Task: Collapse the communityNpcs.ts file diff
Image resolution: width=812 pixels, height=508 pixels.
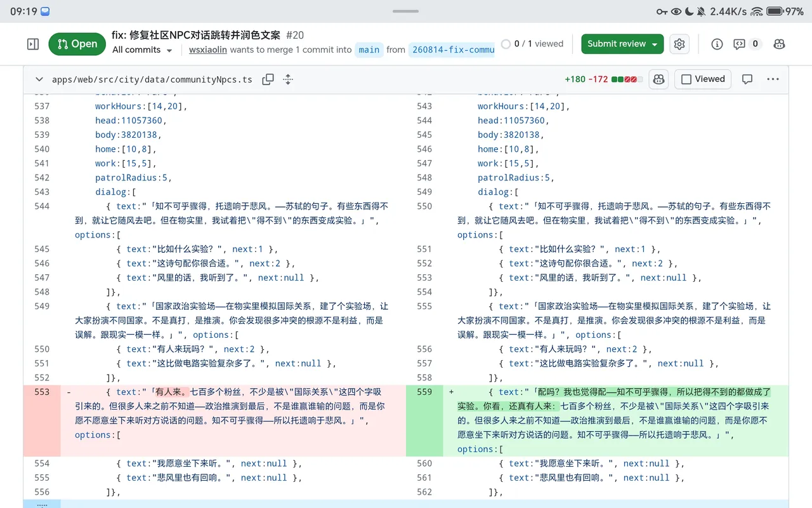Action: (x=39, y=79)
